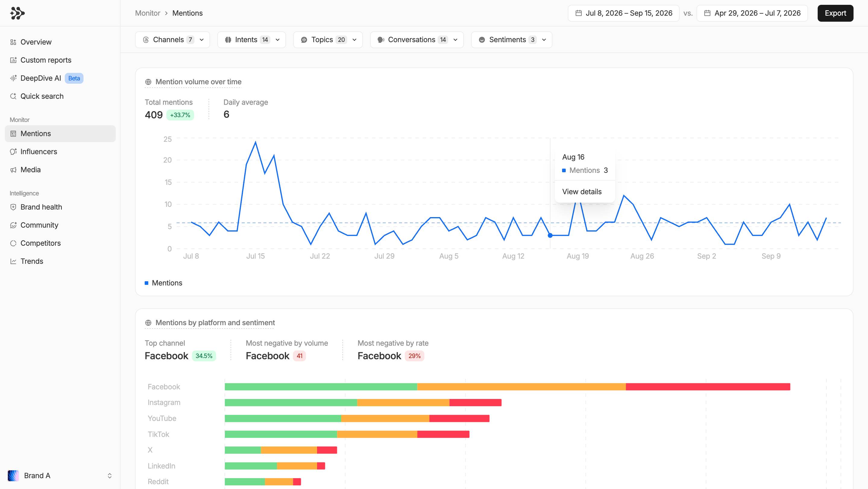Click globe icon beside Mentions by platform title

point(148,323)
